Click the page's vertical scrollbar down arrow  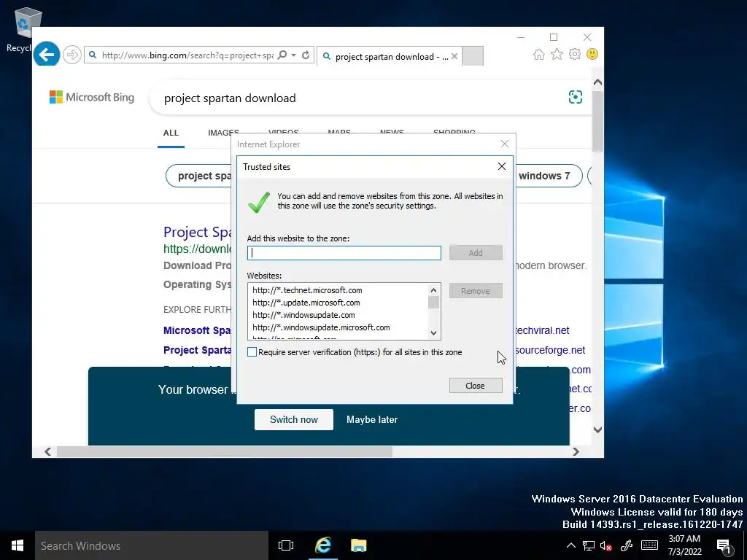pyautogui.click(x=598, y=429)
